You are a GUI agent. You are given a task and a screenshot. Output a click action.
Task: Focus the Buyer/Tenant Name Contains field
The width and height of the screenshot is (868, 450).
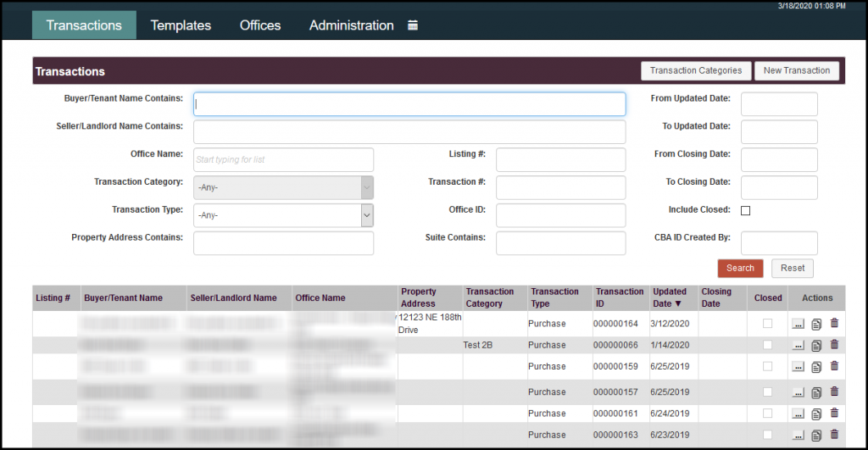click(409, 104)
